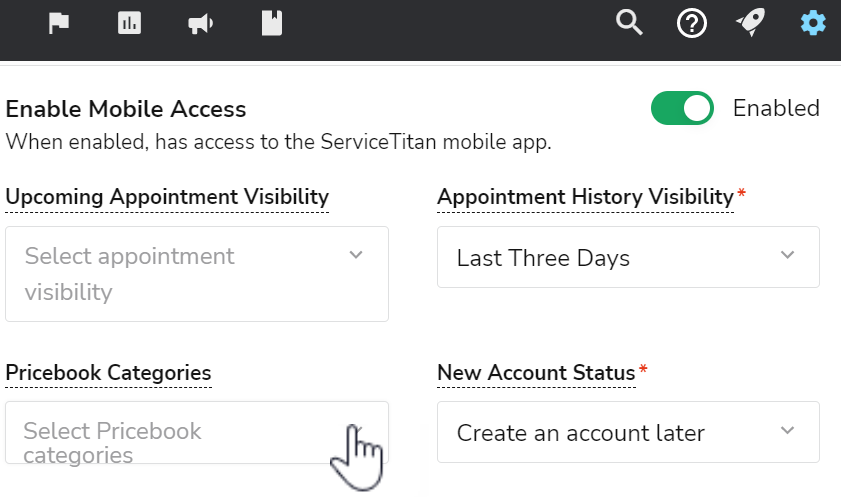Open the help question mark icon

[x=692, y=23]
